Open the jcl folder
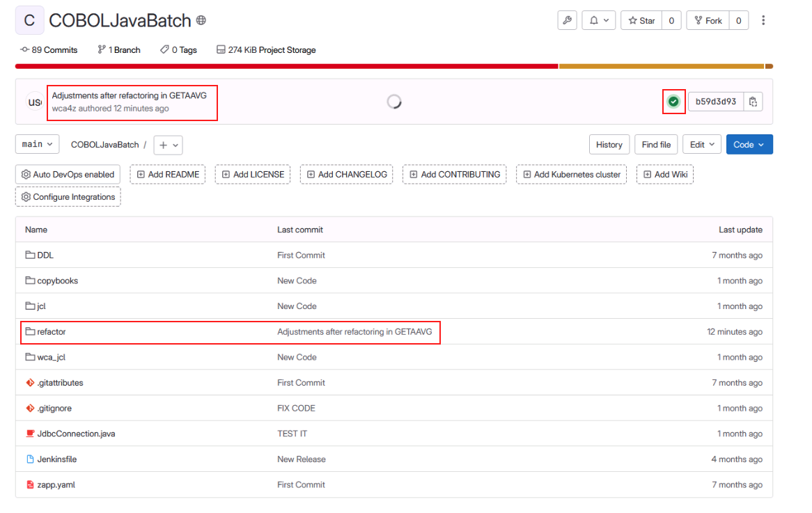Screen dimensions: 812x513 click(41, 306)
